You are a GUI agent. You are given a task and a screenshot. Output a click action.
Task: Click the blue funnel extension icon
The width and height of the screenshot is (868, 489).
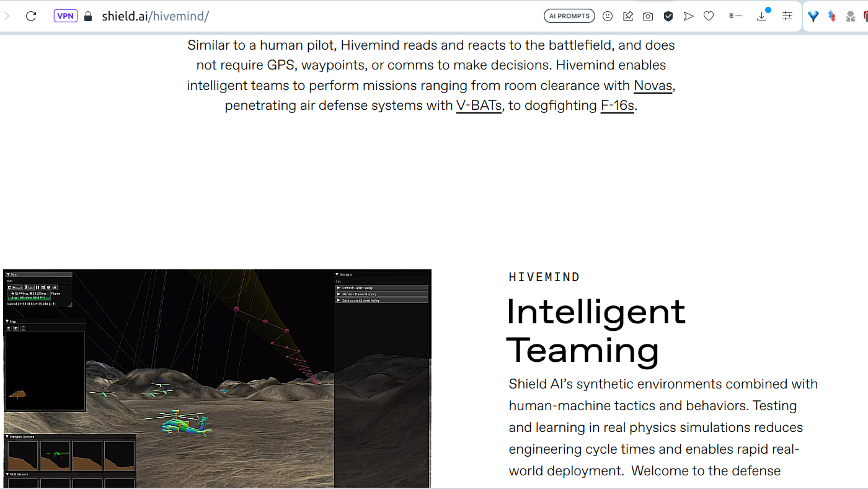(813, 16)
